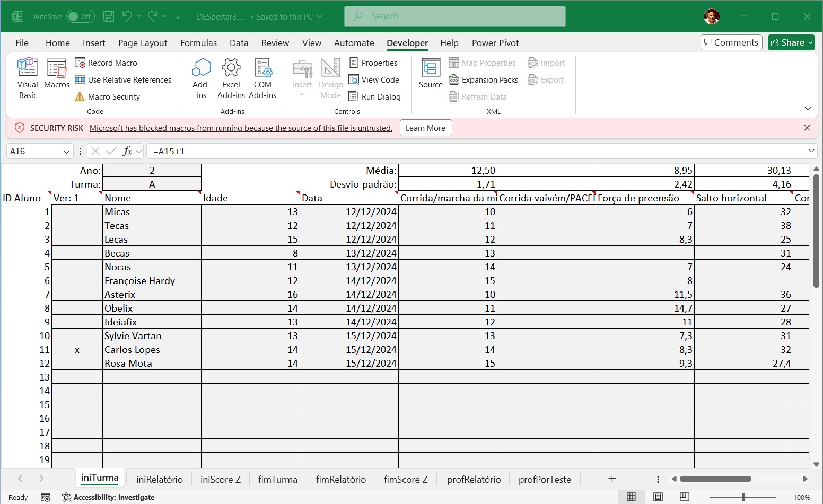
Task: Switch to the Power Pivot tab
Action: (x=495, y=43)
